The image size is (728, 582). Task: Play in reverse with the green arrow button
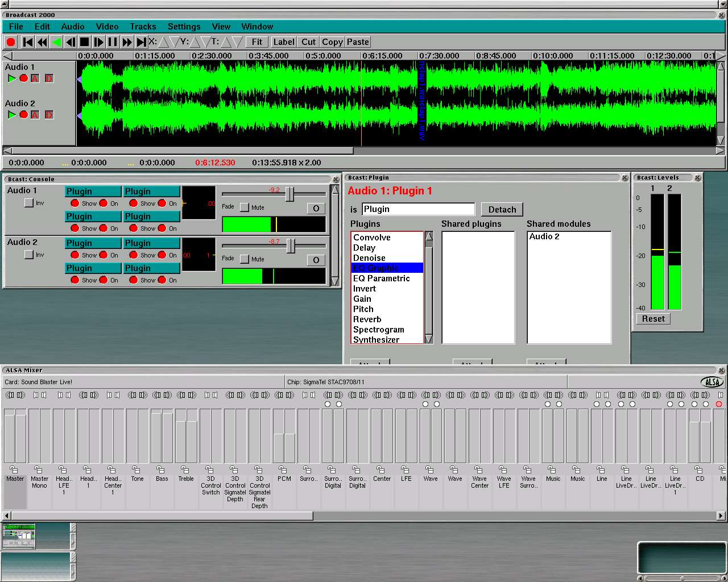(56, 42)
